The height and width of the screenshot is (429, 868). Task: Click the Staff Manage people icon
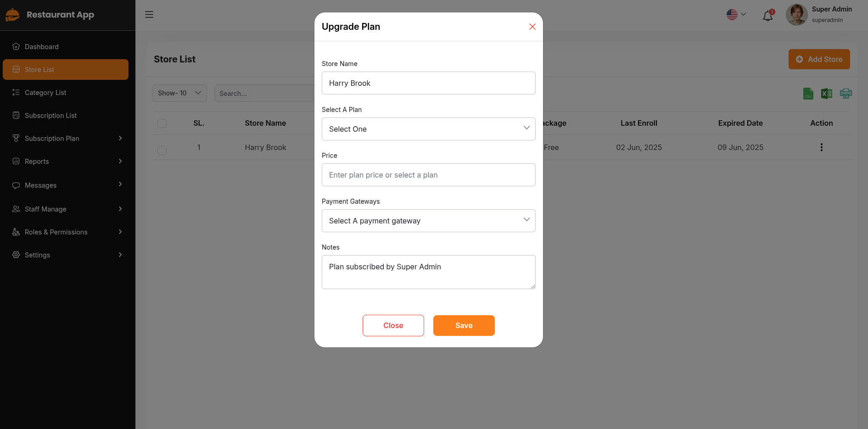point(16,209)
